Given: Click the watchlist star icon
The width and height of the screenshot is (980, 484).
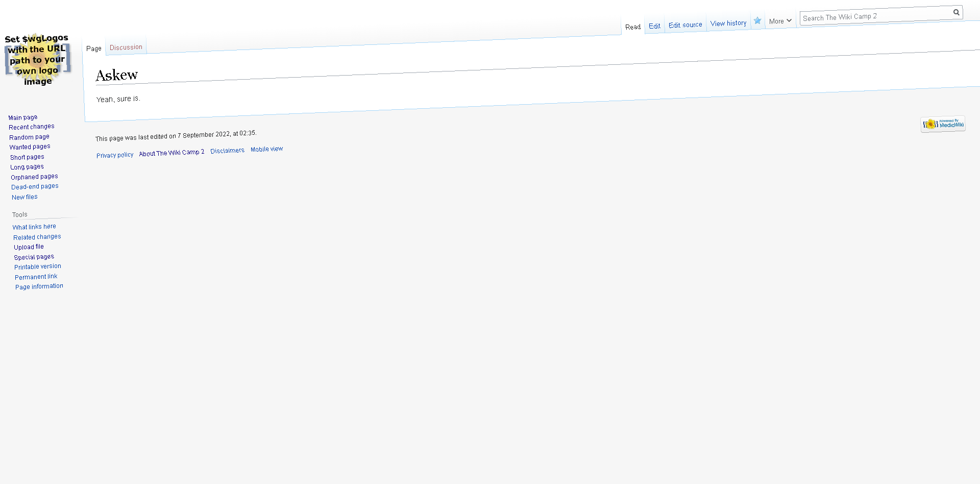Looking at the screenshot, I should [757, 21].
